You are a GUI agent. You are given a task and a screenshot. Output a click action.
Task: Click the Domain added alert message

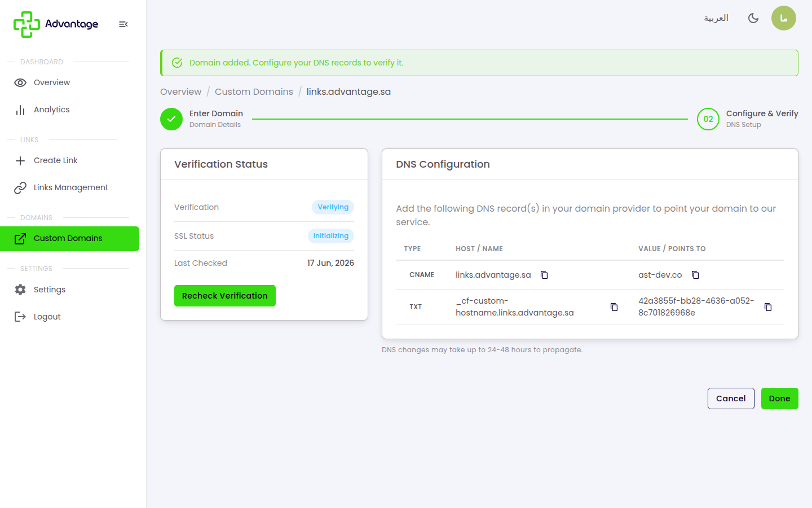coord(297,63)
